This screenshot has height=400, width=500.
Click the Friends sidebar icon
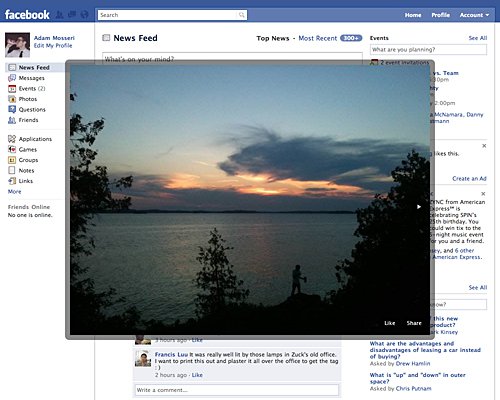[12, 120]
